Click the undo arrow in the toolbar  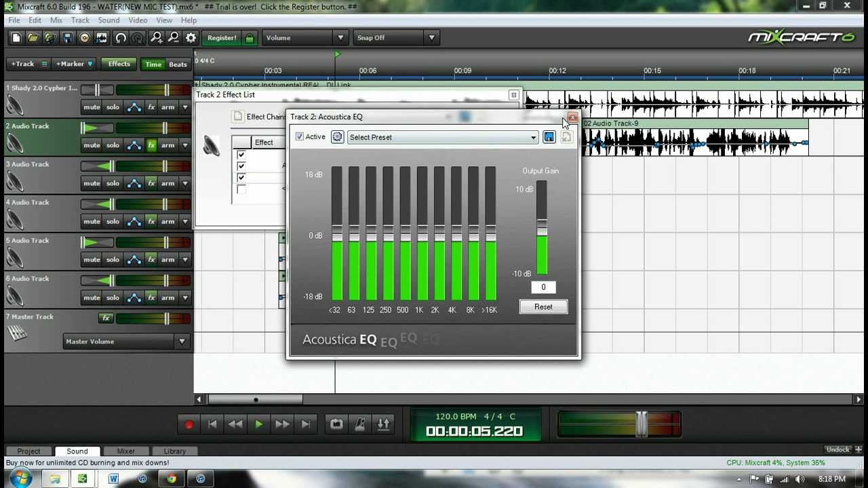tap(121, 38)
